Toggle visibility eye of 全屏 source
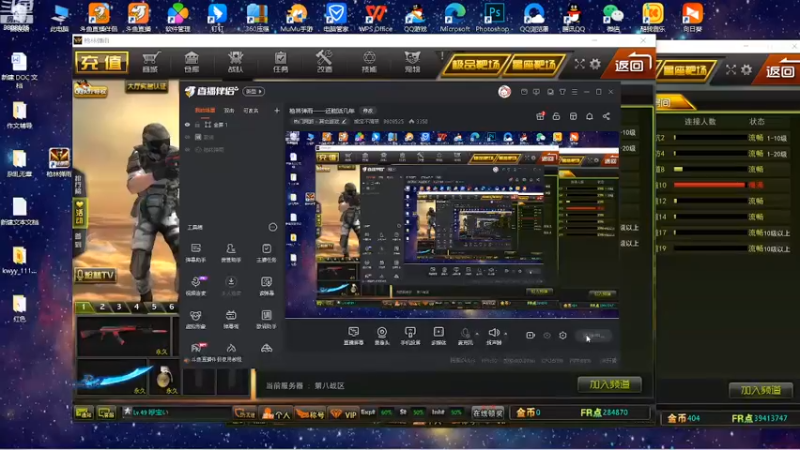Viewport: 800px width, 450px height. (187, 124)
